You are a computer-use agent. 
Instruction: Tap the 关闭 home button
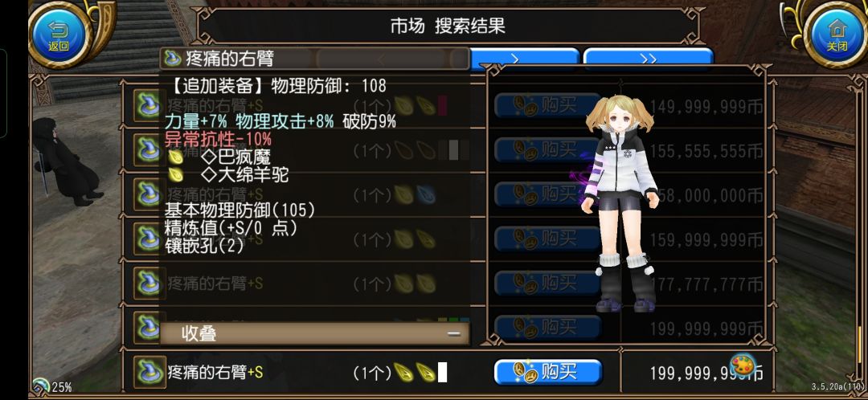(837, 35)
